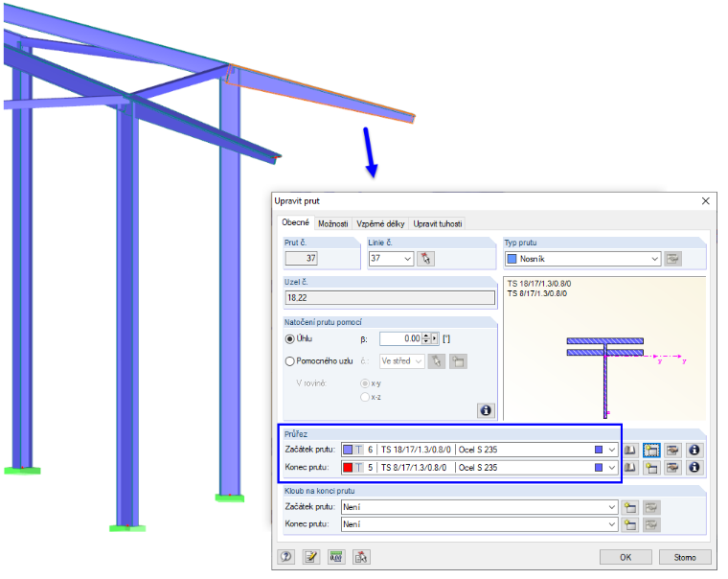Create new hinge for Začátek prutu

pos(630,507)
